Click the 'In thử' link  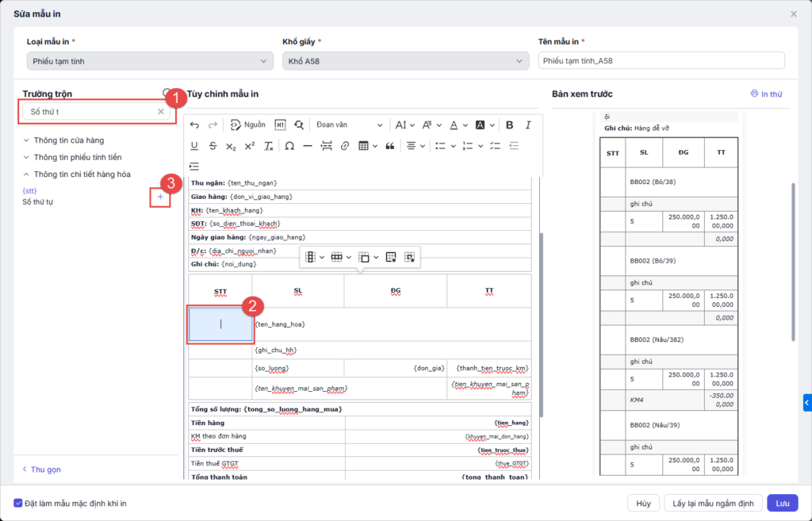766,94
